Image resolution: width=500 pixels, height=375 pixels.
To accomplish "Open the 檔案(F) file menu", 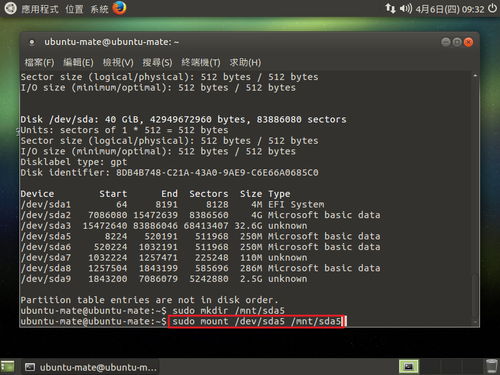I will tap(39, 62).
